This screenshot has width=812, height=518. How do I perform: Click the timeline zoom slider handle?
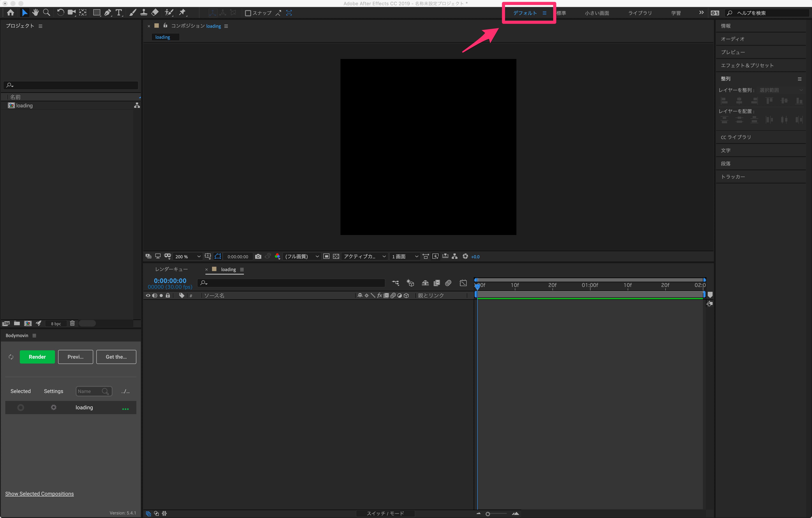click(488, 514)
